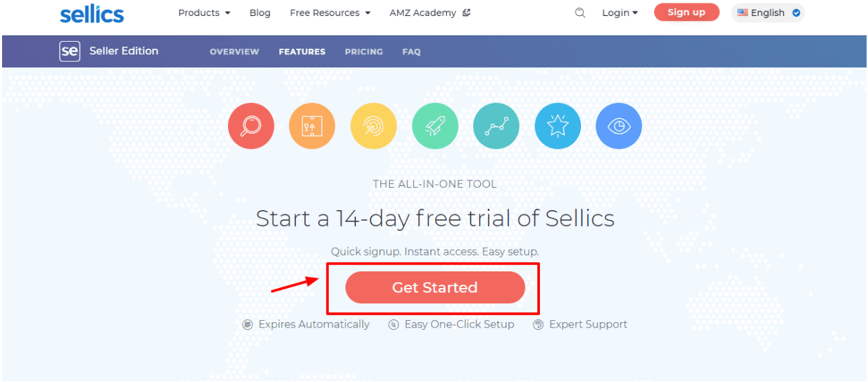Open search with the magnifier icon
868x382 pixels.
coord(580,13)
